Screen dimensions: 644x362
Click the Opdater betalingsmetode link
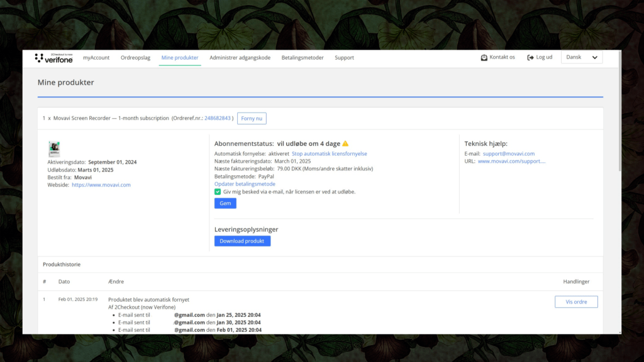tap(245, 184)
